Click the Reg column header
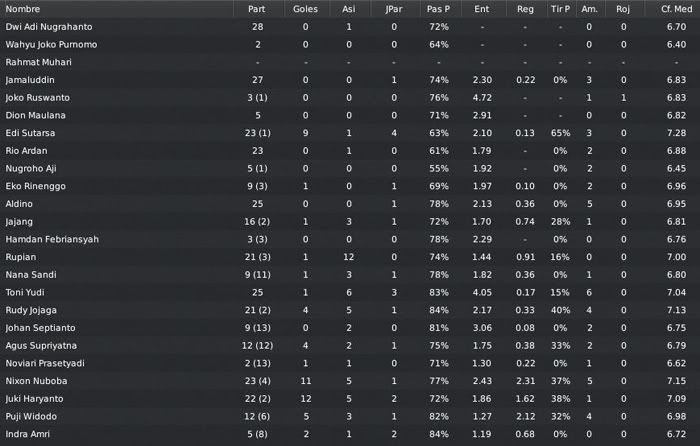Image resolution: width=700 pixels, height=446 pixels. [525, 9]
